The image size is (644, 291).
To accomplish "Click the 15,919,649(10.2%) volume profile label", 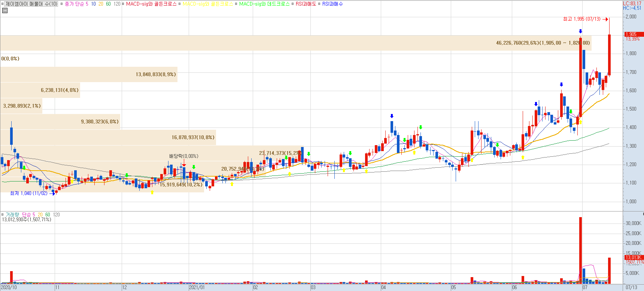I will click(181, 184).
